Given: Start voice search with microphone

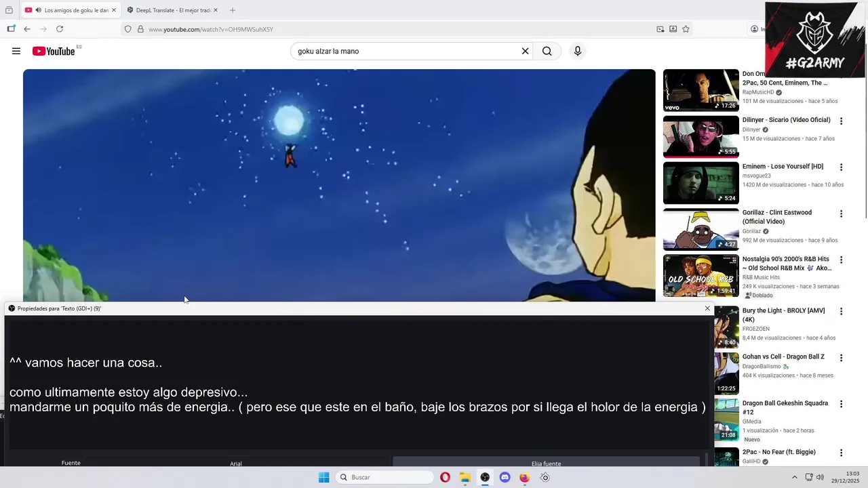Looking at the screenshot, I should [578, 52].
